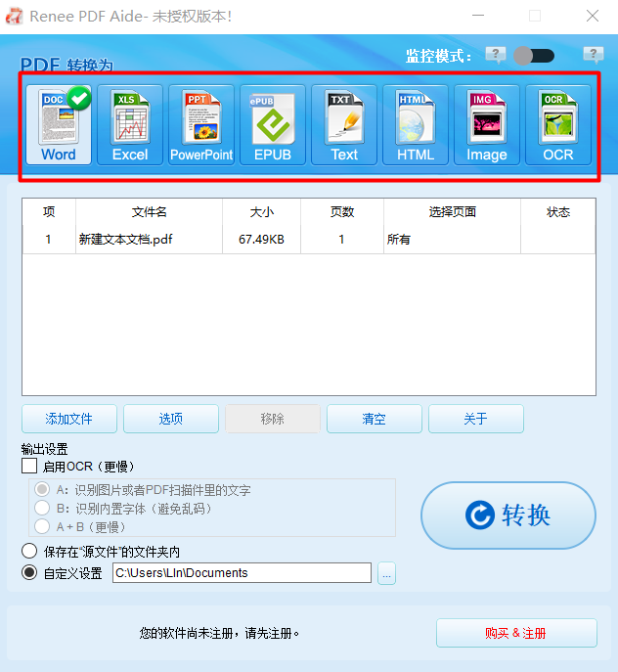Select option B: 识别内置字体
This screenshot has height=672, width=618.
42,508
